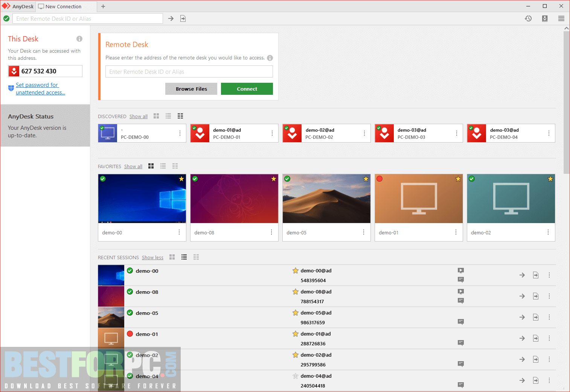
Task: Click the shield icon beside set password
Action: point(11,88)
